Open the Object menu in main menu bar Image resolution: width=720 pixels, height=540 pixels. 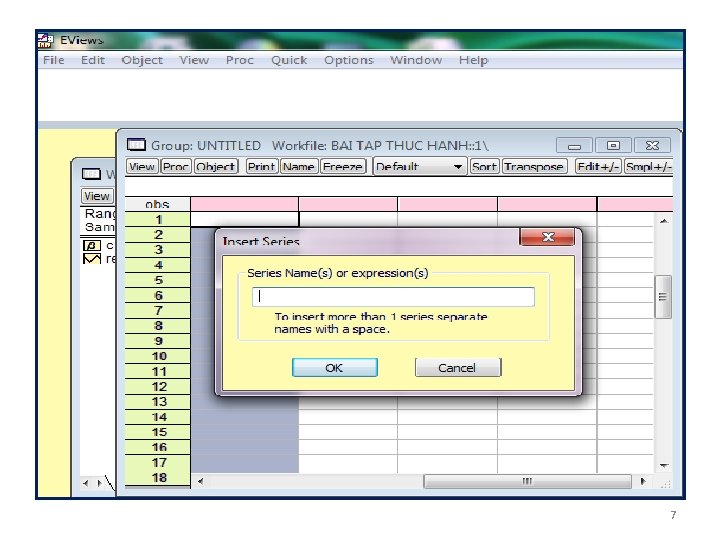(x=142, y=60)
